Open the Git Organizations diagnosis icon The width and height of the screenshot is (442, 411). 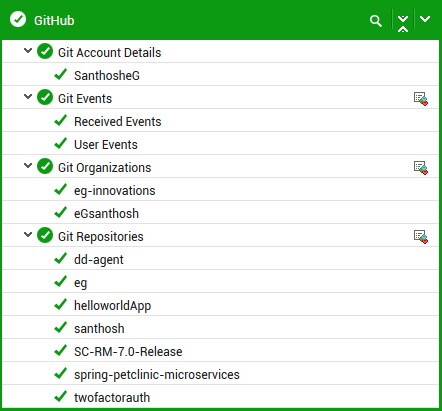(421, 168)
